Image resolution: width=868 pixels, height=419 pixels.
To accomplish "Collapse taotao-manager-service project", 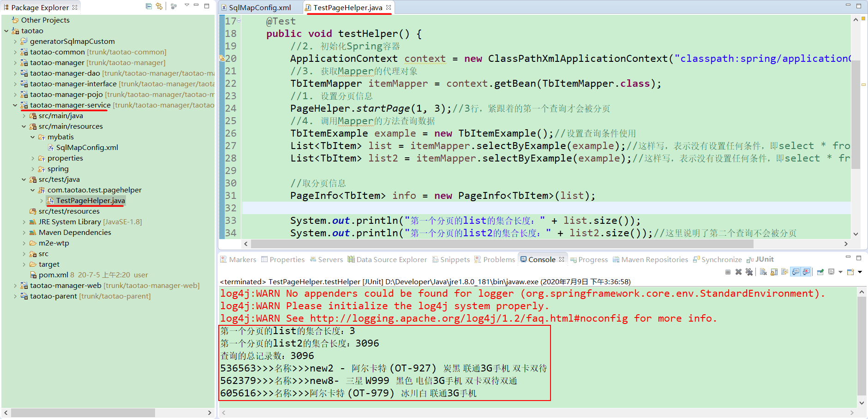I will tap(15, 105).
